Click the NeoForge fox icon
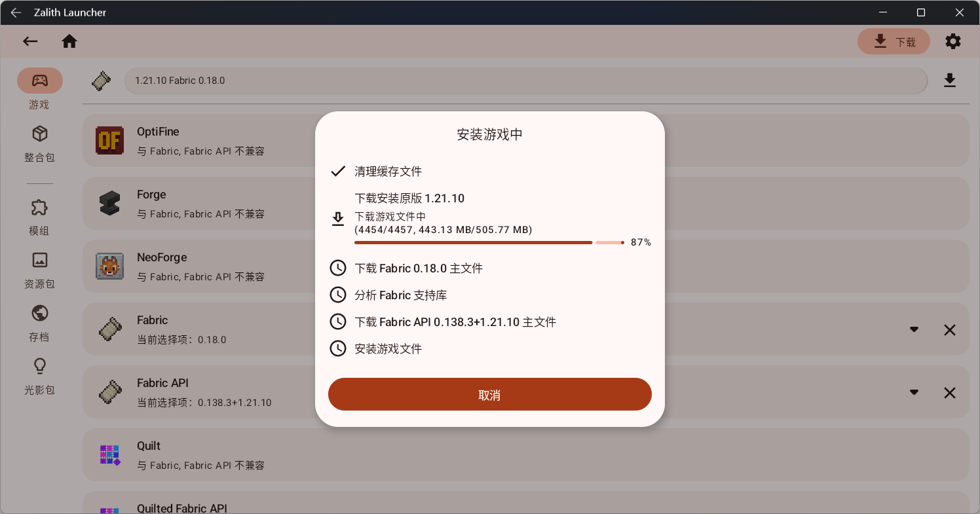Screen dimensions: 980x514 click(109, 266)
